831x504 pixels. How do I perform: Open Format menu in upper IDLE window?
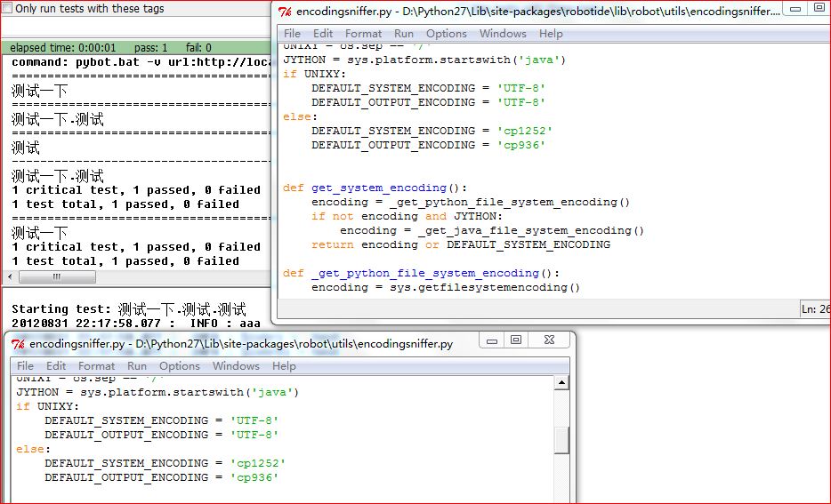click(363, 34)
